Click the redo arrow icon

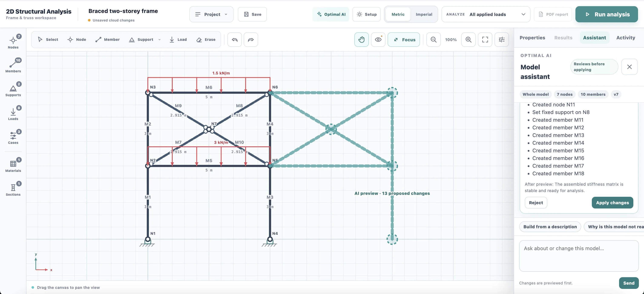click(251, 40)
